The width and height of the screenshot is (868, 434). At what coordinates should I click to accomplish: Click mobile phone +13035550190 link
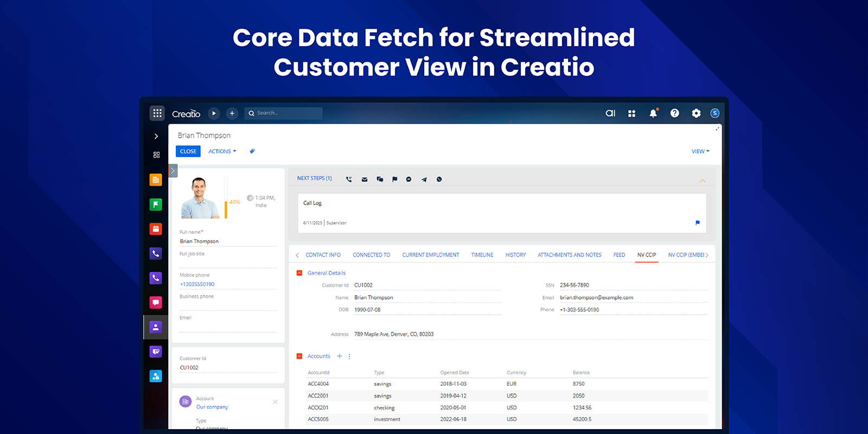click(197, 284)
